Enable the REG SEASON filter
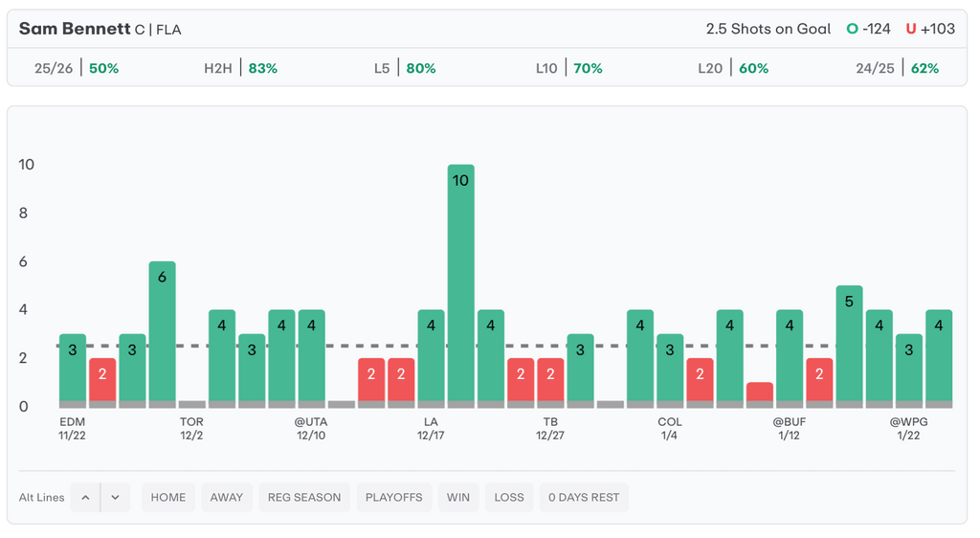The width and height of the screenshot is (980, 538). [x=304, y=498]
